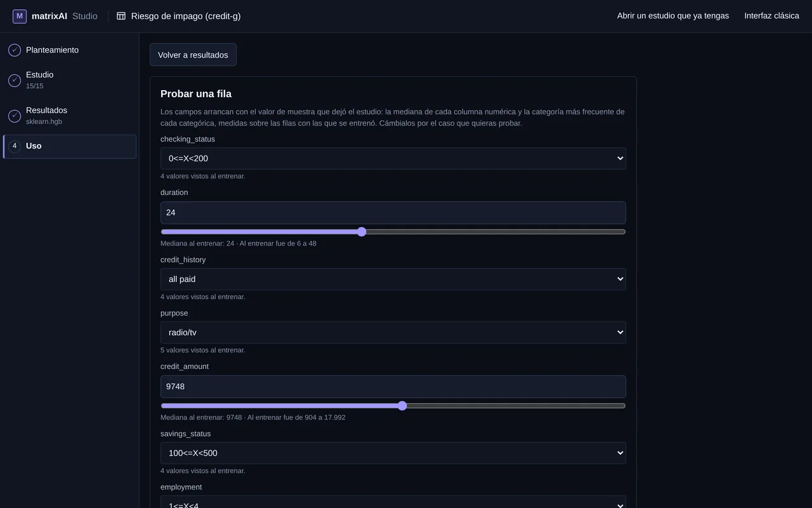Click Abrir un estudio que ya tengas
Screen dimensions: 812x508
point(673,16)
